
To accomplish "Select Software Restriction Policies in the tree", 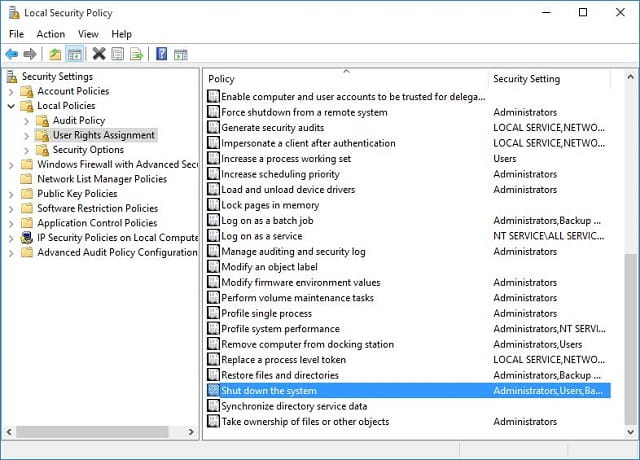I will coord(98,208).
